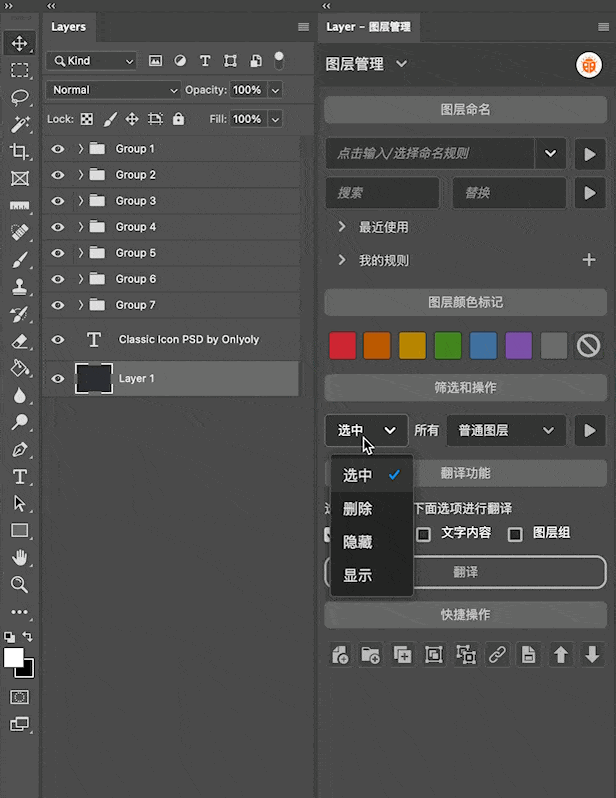This screenshot has width=616, height=798.
Task: Open the 普通图层 dropdown
Action: tap(506, 431)
